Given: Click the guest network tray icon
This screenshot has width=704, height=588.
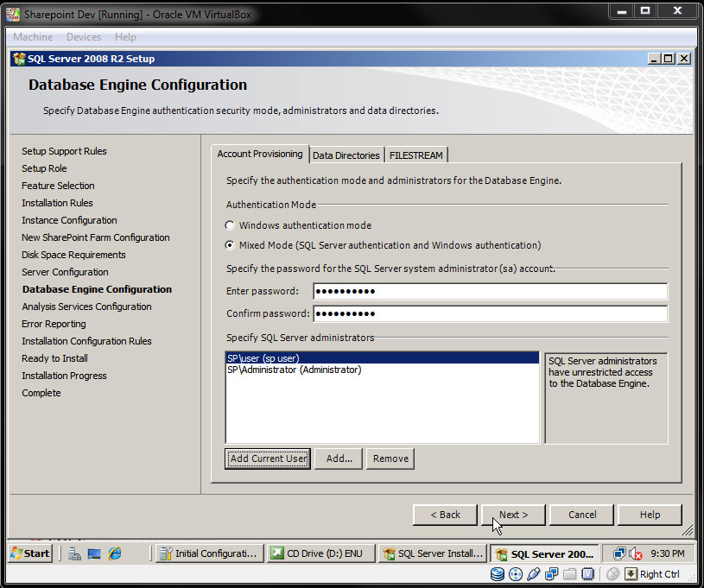Looking at the screenshot, I should point(619,553).
